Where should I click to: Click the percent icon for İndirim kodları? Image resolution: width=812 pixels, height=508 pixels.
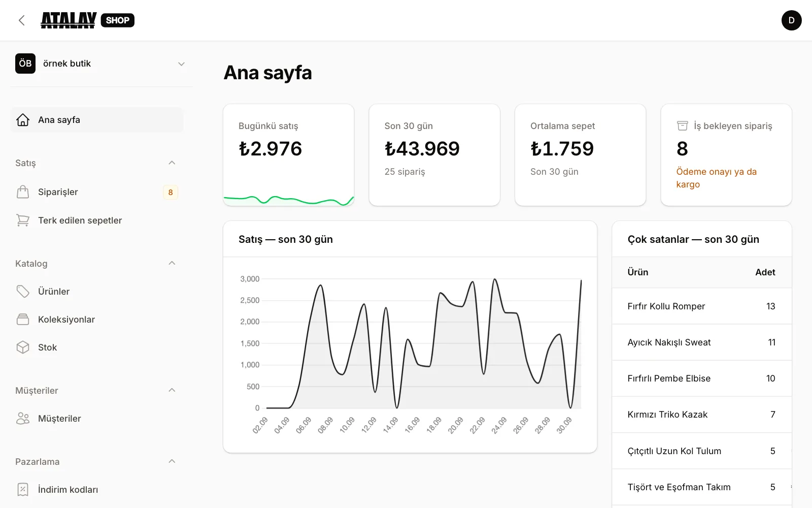point(23,490)
